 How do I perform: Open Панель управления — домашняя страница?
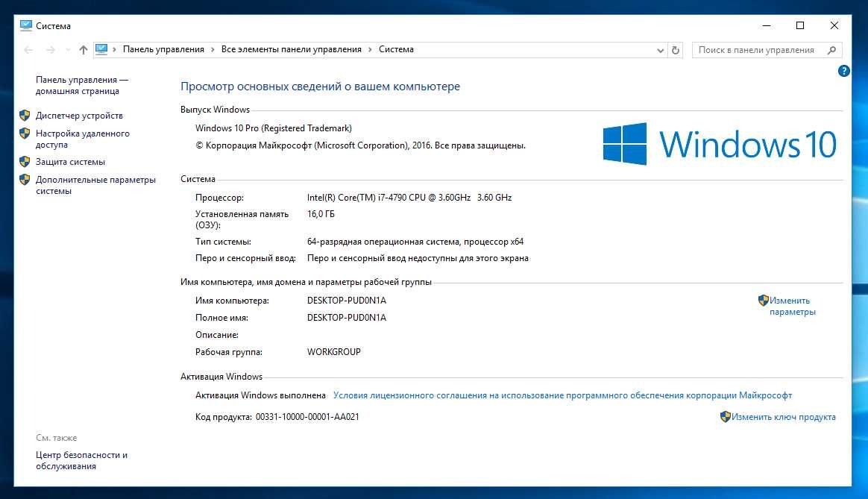[82, 85]
